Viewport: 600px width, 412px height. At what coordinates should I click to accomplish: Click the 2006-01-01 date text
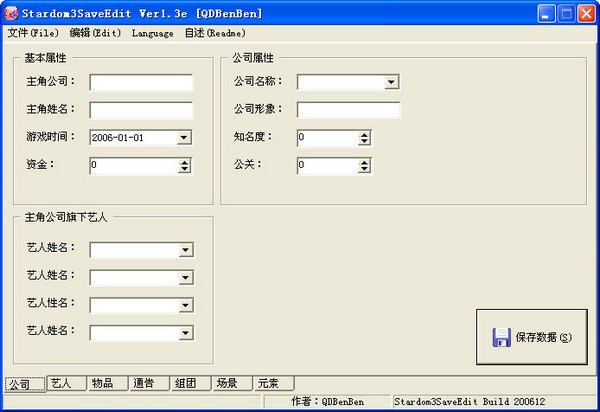click(117, 138)
